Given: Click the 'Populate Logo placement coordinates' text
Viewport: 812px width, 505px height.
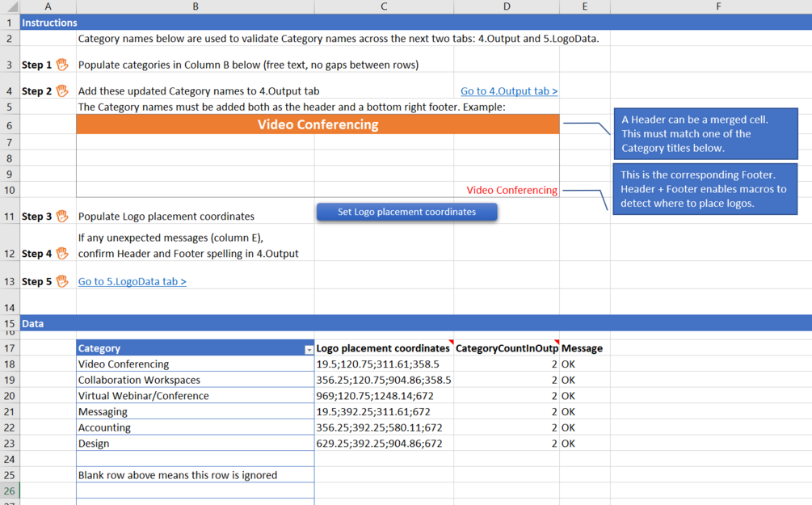Looking at the screenshot, I should pyautogui.click(x=166, y=217).
